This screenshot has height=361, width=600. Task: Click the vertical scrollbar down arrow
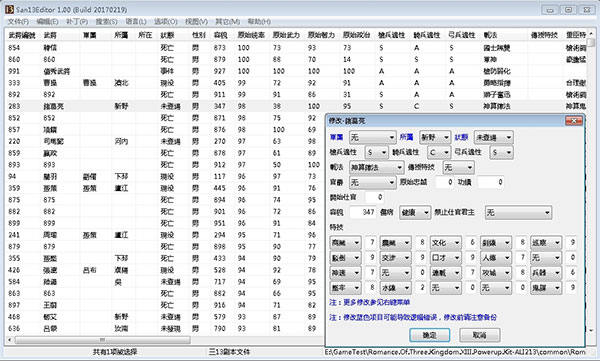click(x=591, y=330)
